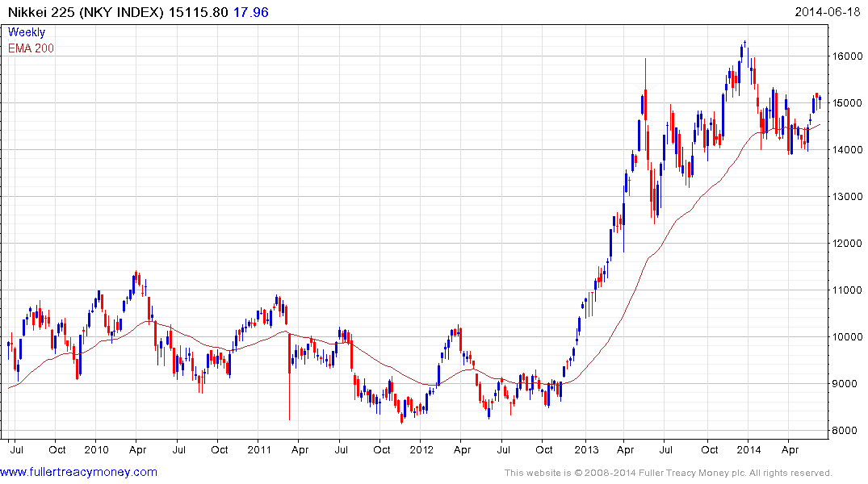Open the www.fullertreacymoney.com link
Screen dimensions: 868x484
pos(78,473)
